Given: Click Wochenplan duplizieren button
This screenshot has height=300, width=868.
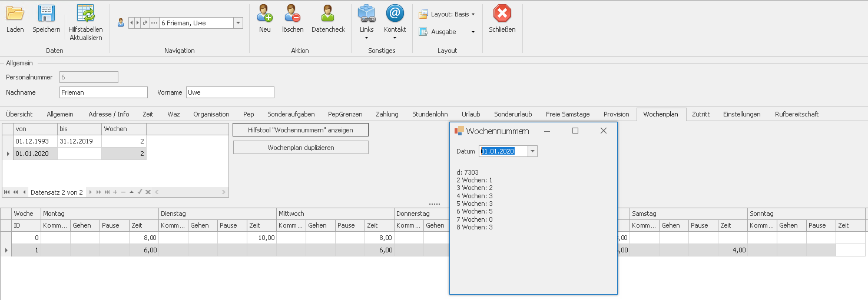Looking at the screenshot, I should [300, 148].
